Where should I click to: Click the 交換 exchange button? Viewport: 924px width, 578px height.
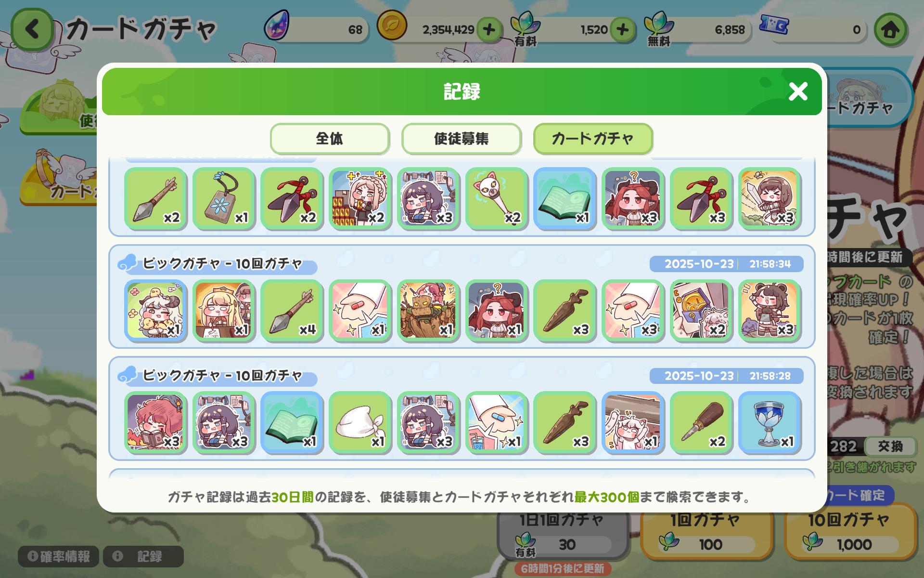click(890, 447)
